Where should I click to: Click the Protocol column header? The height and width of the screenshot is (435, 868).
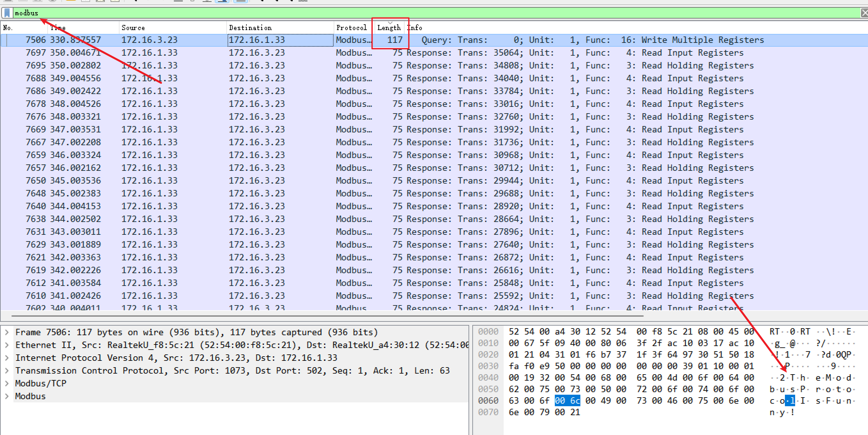[x=351, y=28]
